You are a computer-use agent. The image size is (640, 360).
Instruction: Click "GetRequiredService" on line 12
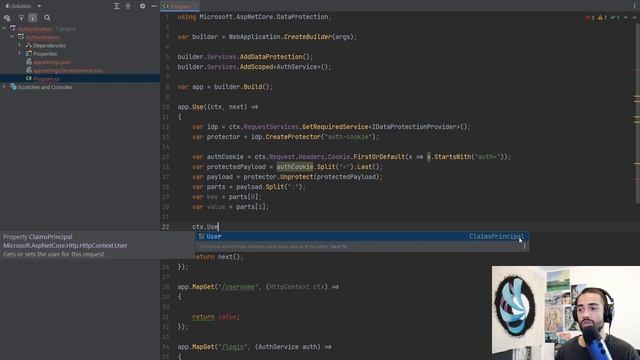pyautogui.click(x=335, y=127)
